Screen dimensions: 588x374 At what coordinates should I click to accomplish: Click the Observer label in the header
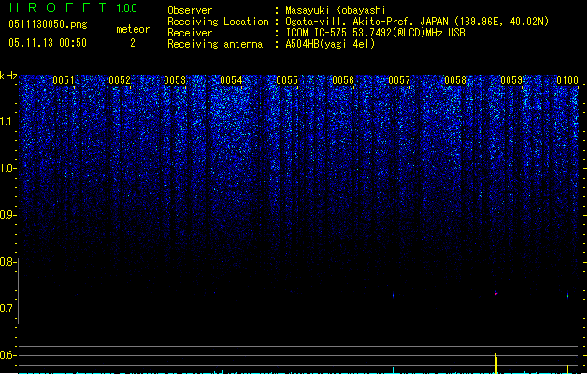click(190, 10)
